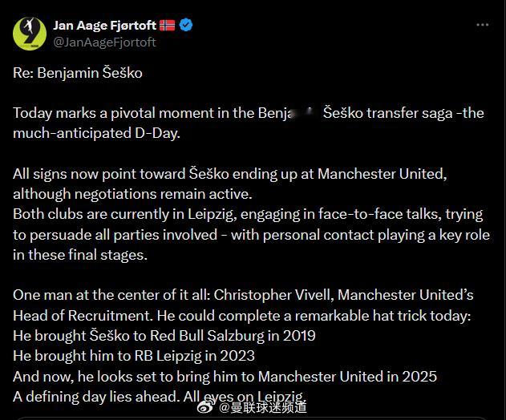Click the "much-anticipated D-Day." line

coord(96,133)
